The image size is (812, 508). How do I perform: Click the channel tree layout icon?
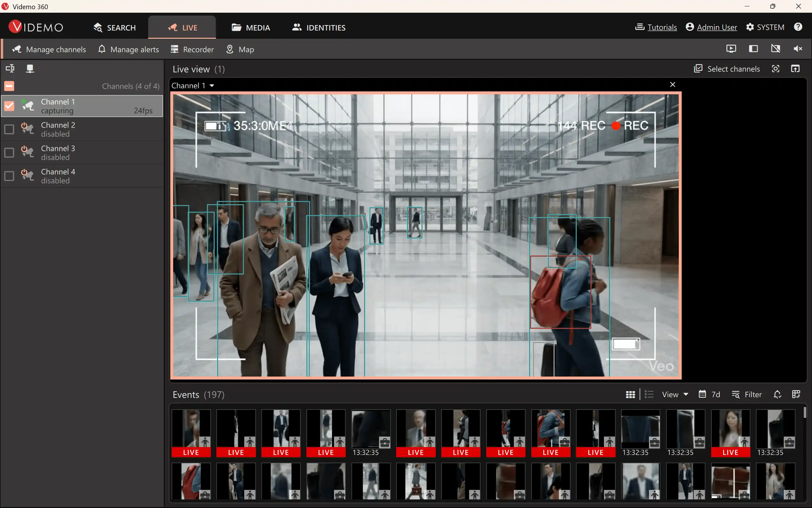[x=10, y=69]
